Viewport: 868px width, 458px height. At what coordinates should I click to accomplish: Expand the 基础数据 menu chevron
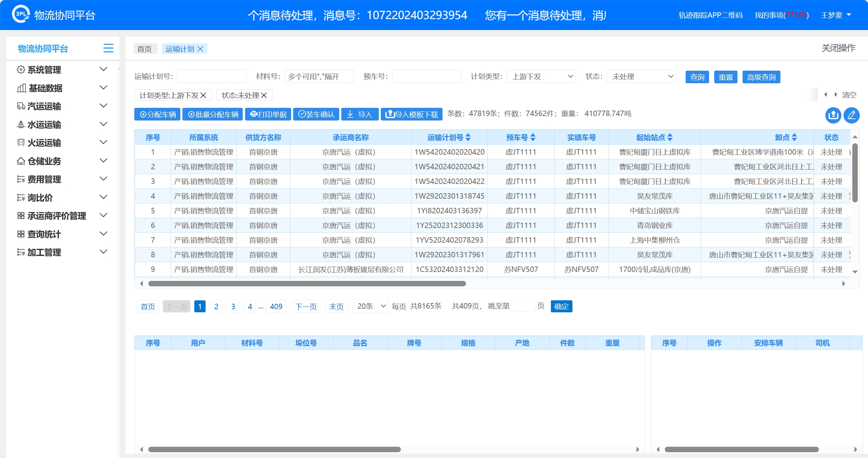103,88
